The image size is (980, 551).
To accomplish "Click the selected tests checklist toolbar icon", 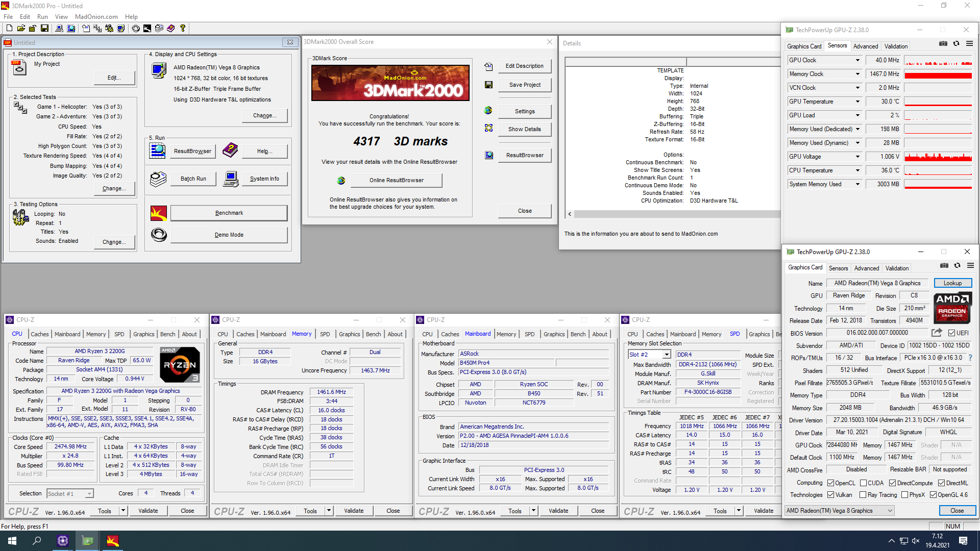I will click(97, 29).
